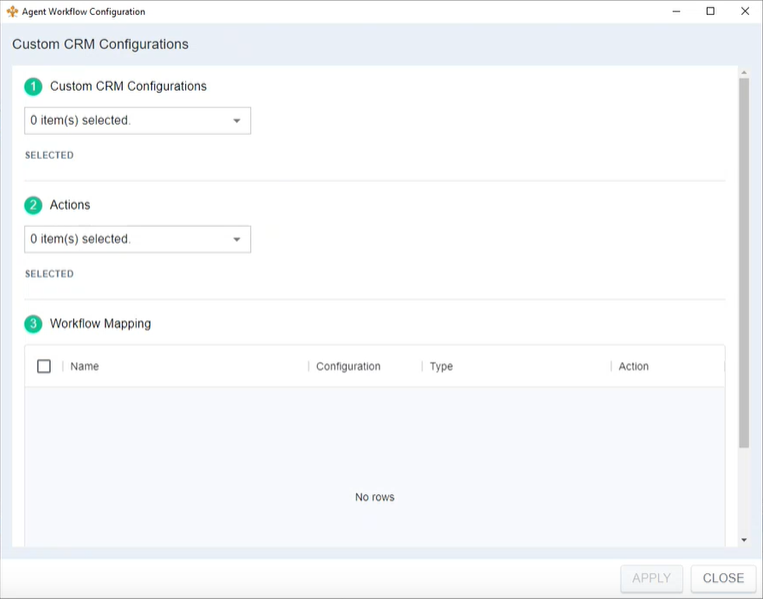
Task: Select the Action column header
Action: point(633,367)
